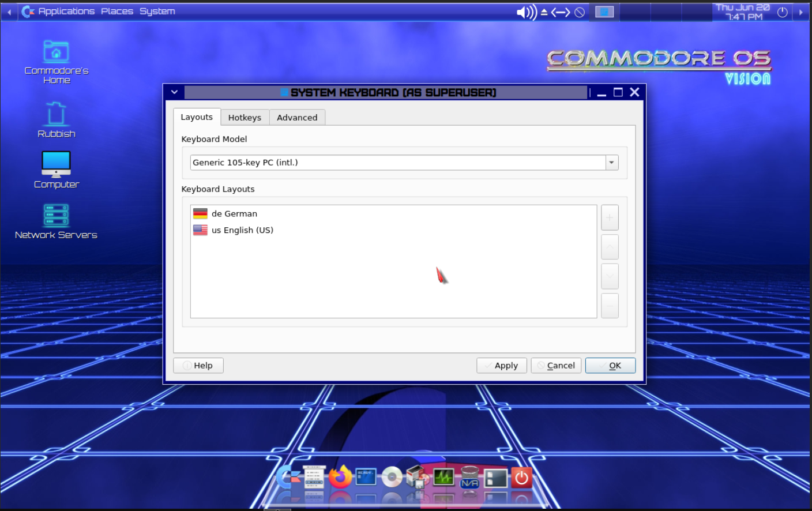Open the software package installer dock icon
This screenshot has height=511, width=812.
[418, 477]
